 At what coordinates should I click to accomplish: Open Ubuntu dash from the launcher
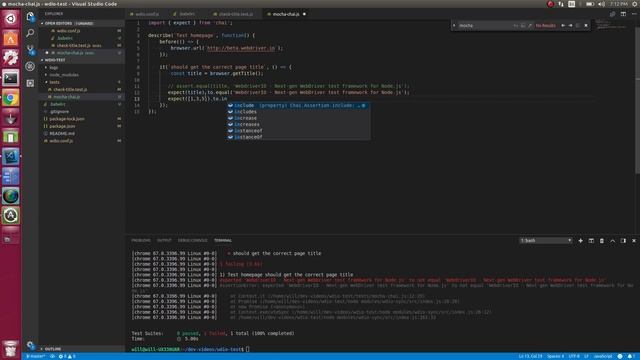click(11, 19)
